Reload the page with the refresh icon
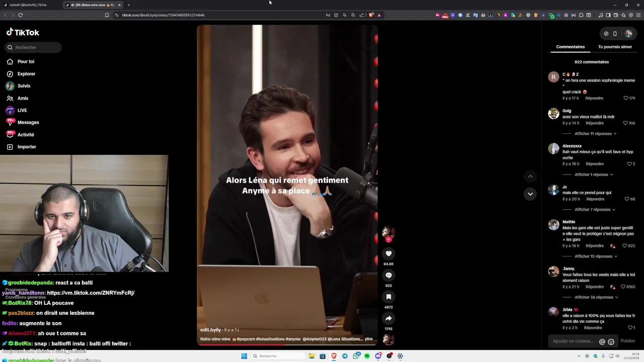Screen dimensions: 644x362 pos(21,15)
